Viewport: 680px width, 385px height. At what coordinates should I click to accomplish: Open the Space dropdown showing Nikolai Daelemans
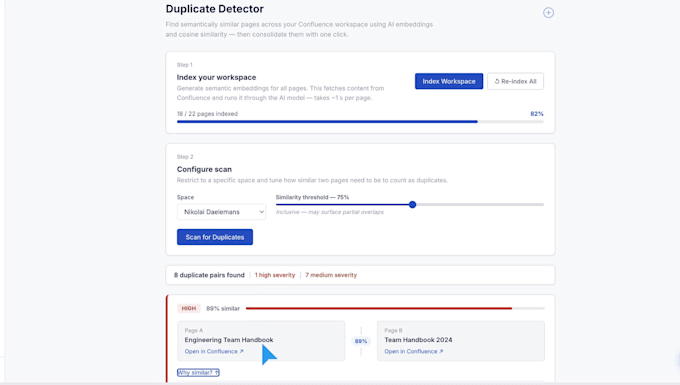click(221, 212)
